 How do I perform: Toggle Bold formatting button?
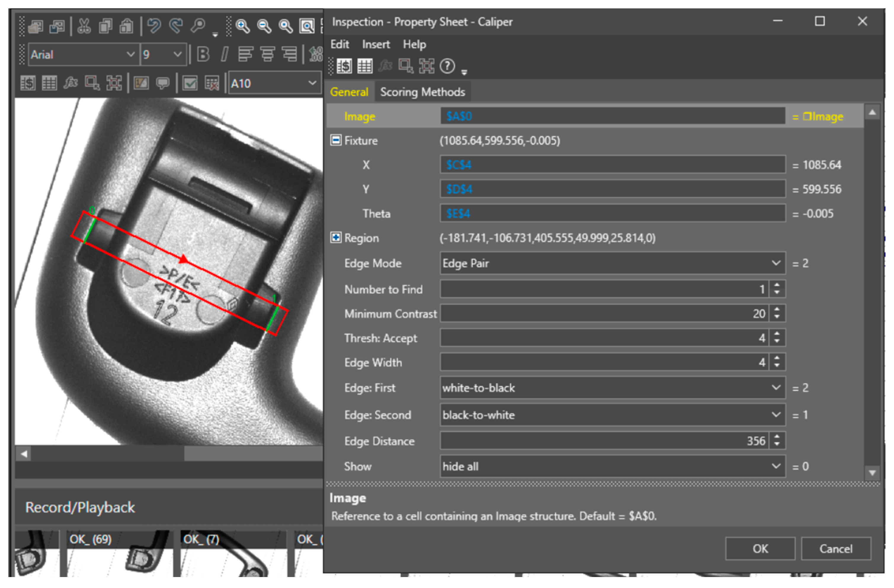tap(203, 54)
